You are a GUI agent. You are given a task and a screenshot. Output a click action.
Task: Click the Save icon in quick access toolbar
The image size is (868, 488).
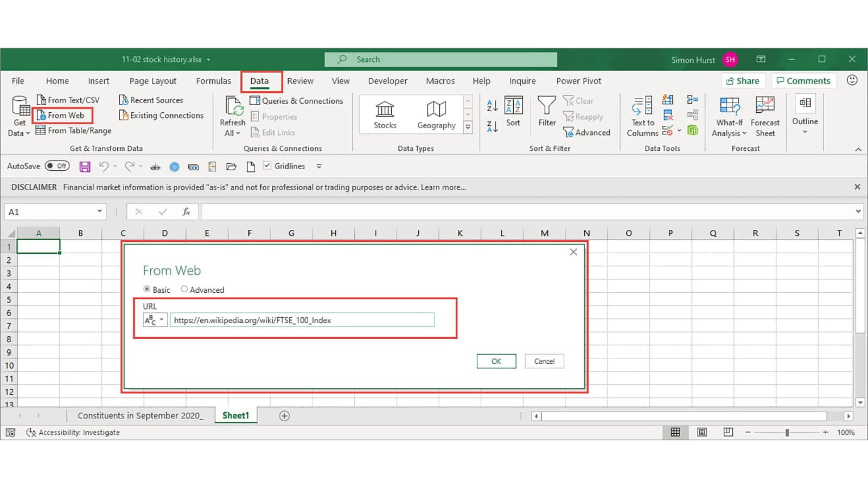pos(85,166)
